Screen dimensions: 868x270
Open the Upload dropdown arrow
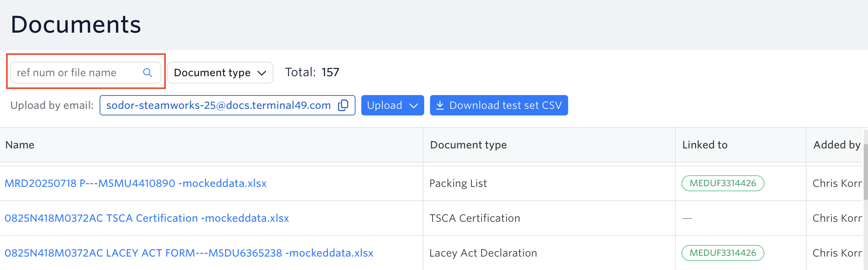click(x=414, y=106)
